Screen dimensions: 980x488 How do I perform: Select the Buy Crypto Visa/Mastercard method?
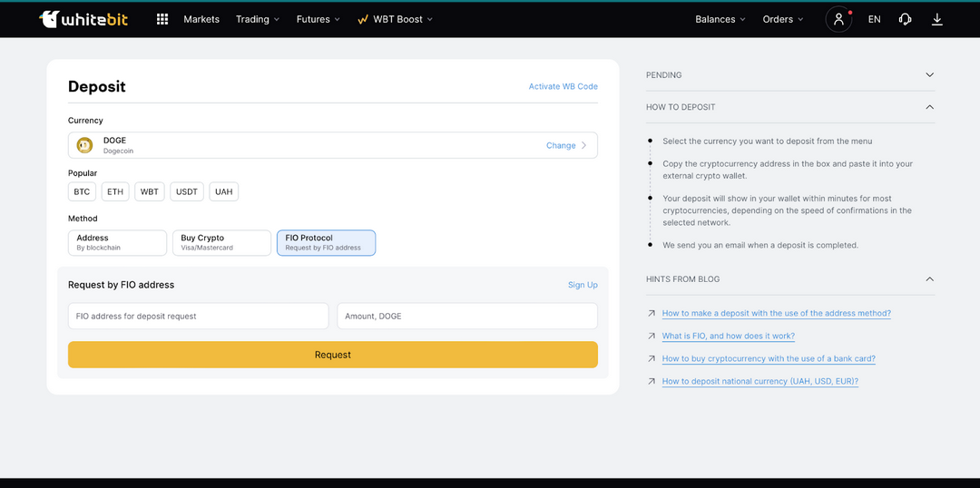click(x=221, y=242)
